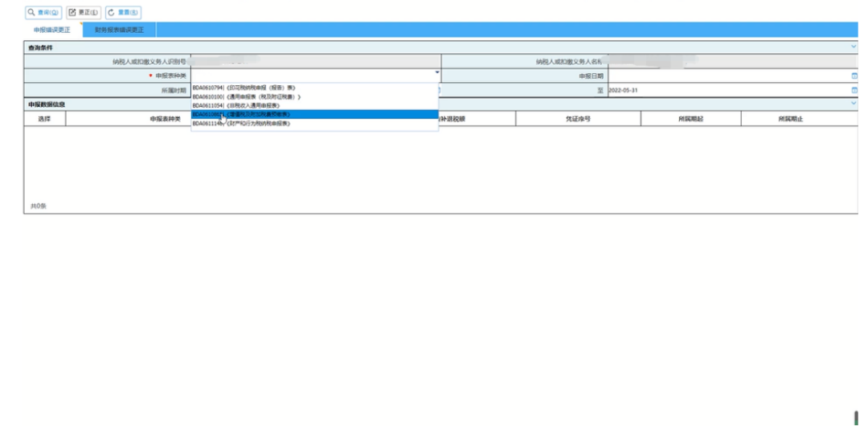Image resolution: width=868 pixels, height=426 pixels.
Task: Select the highlighted 增值税及附加税费预缴表 option
Action: 314,114
